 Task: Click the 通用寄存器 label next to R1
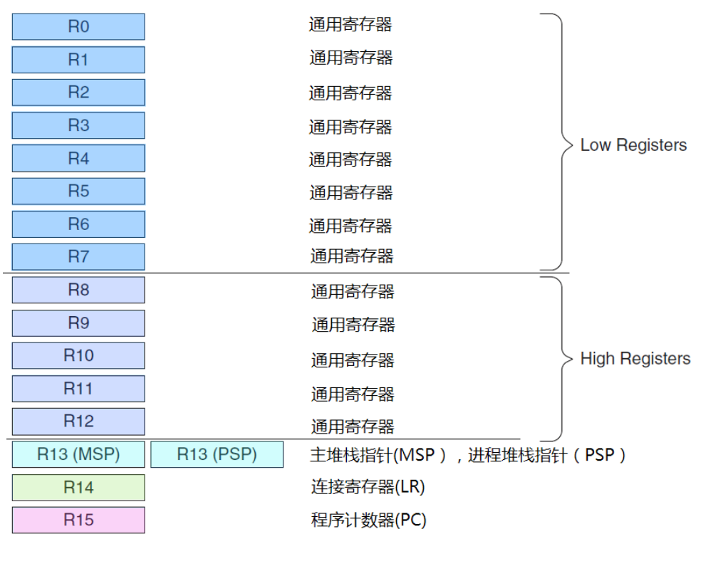pyautogui.click(x=350, y=58)
